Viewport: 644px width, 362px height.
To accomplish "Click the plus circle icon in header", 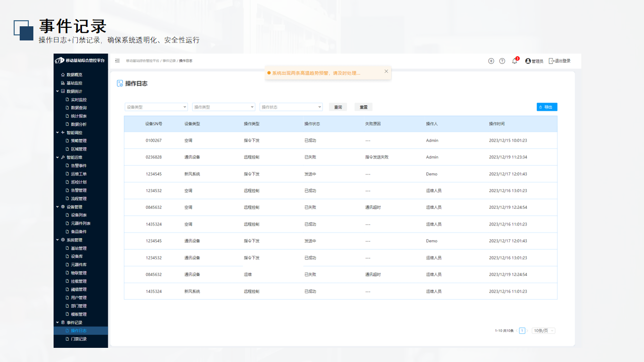I will tap(491, 61).
